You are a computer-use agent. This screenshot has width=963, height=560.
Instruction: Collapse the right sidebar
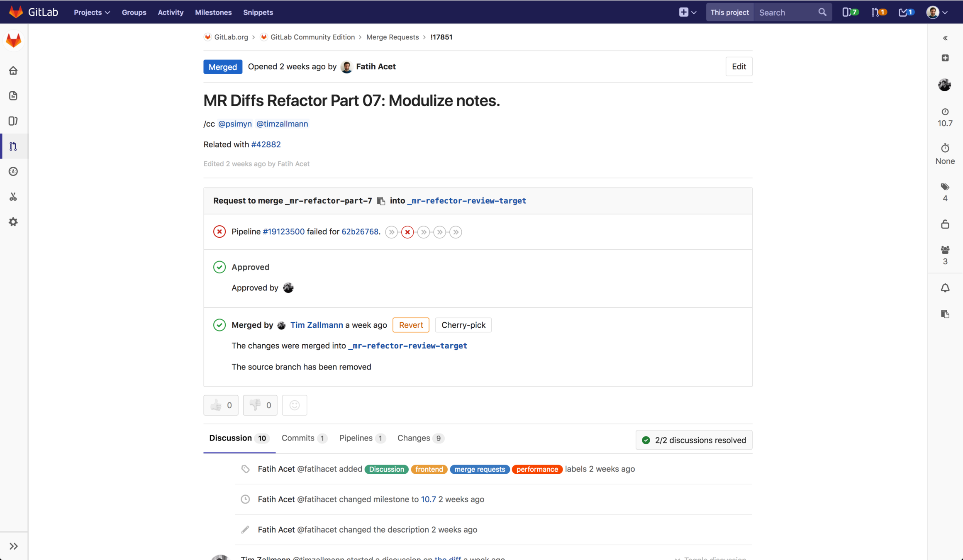[945, 38]
